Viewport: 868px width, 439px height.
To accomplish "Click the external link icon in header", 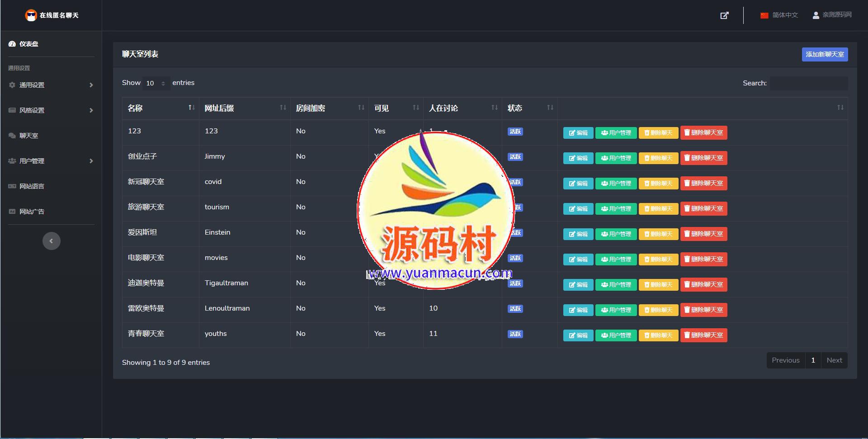I will click(x=724, y=15).
